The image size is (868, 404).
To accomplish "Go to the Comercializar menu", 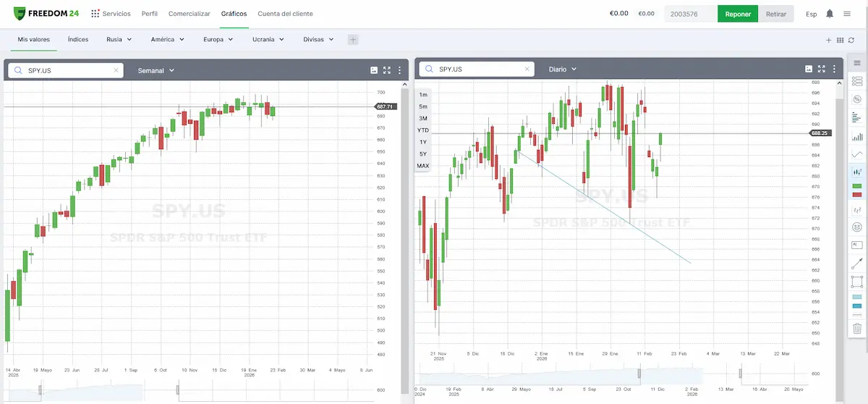I will pos(190,14).
